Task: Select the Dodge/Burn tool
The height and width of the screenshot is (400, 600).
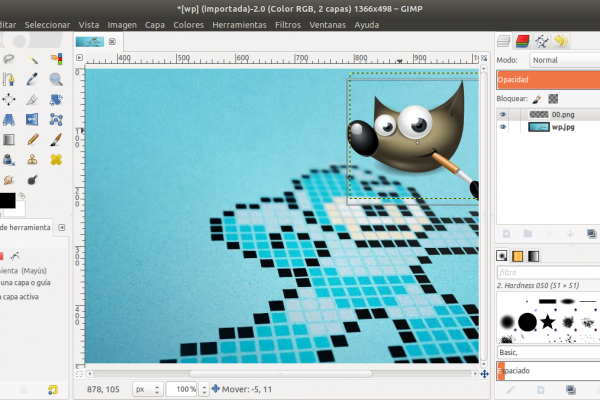Action: [33, 180]
